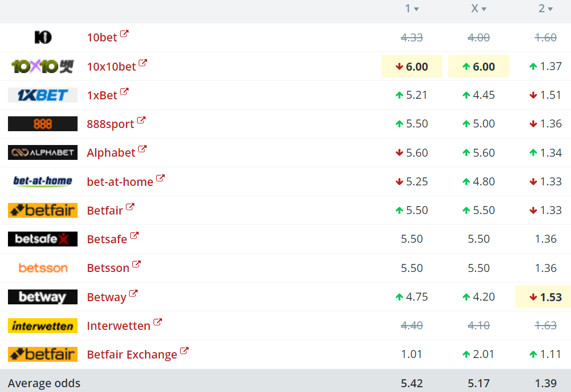571x392 pixels.
Task: Open the 888sport bookmaker link
Action: pyautogui.click(x=110, y=124)
